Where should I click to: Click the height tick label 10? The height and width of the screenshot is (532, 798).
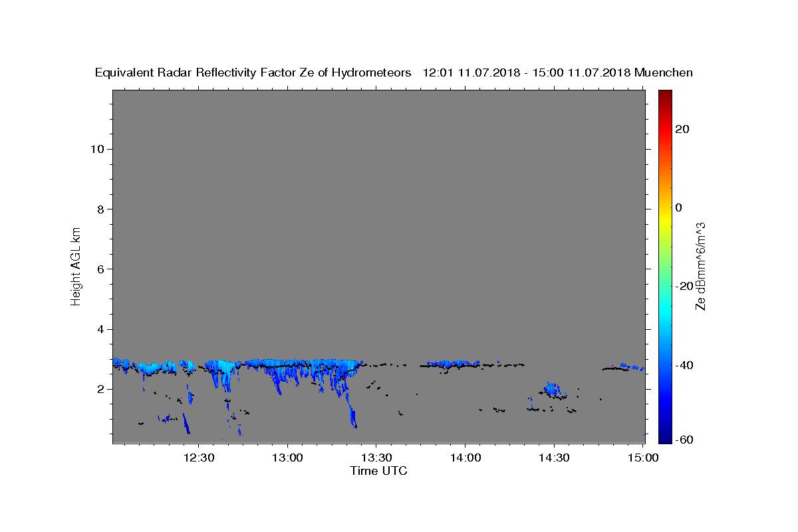[96, 149]
